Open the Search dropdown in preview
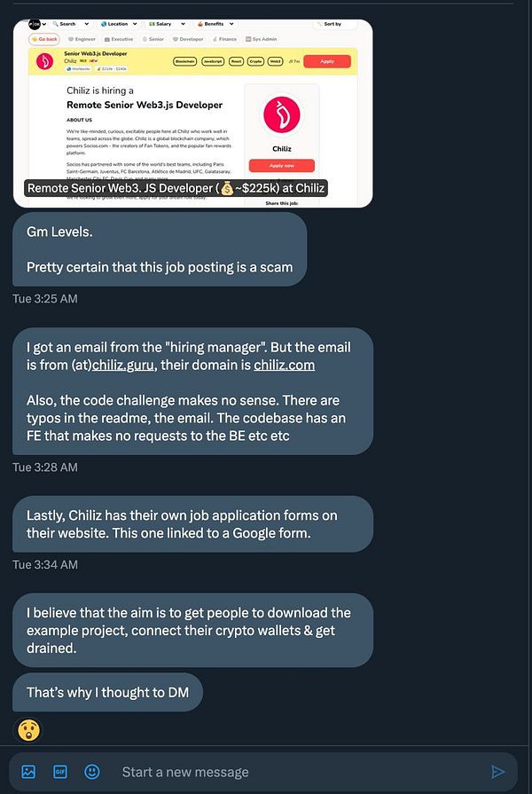Screen dimensions: 532x794 (x=71, y=24)
